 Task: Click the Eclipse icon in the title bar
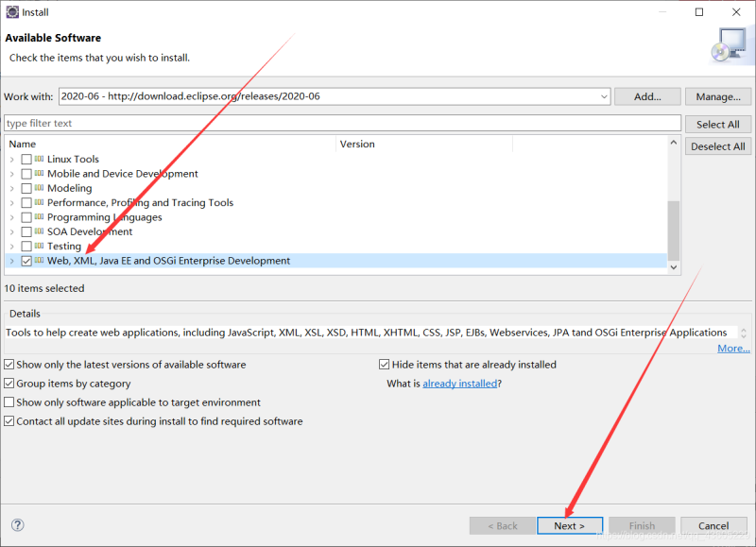pos(12,12)
